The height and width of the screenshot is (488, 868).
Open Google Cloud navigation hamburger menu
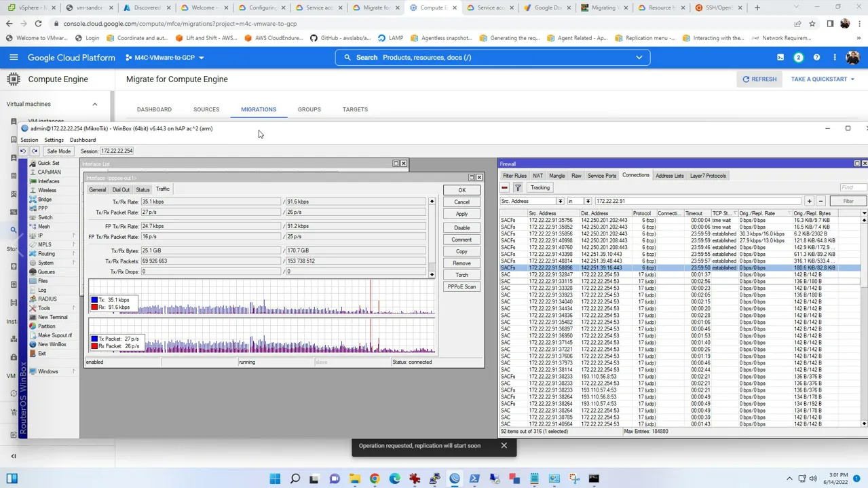pos(14,58)
